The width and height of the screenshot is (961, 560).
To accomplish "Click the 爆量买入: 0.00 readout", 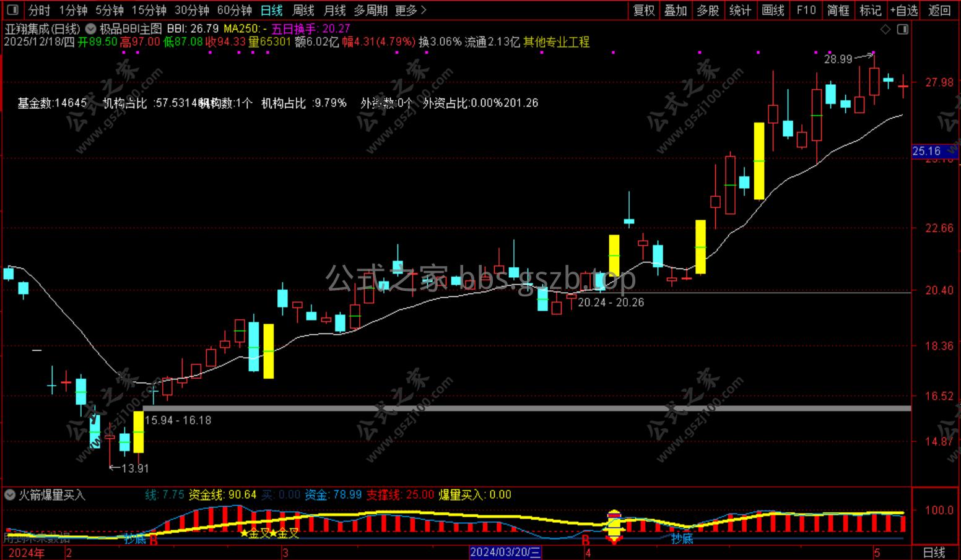I will click(475, 495).
